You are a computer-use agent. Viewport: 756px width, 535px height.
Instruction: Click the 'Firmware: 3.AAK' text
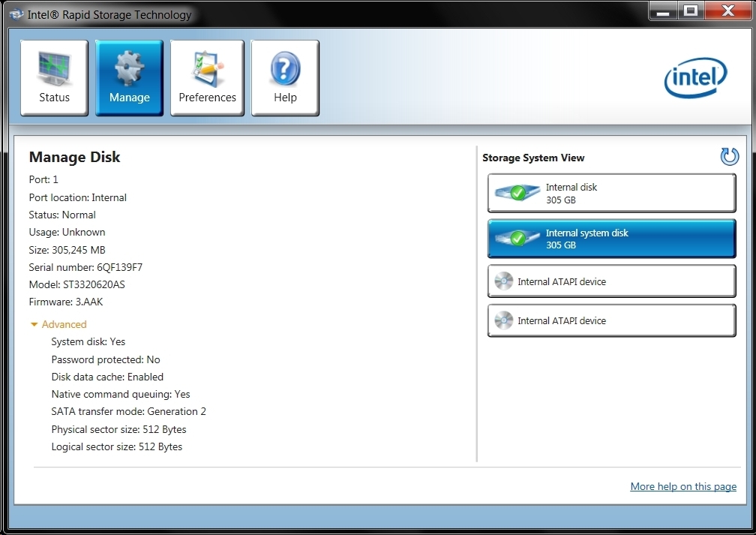tap(65, 302)
